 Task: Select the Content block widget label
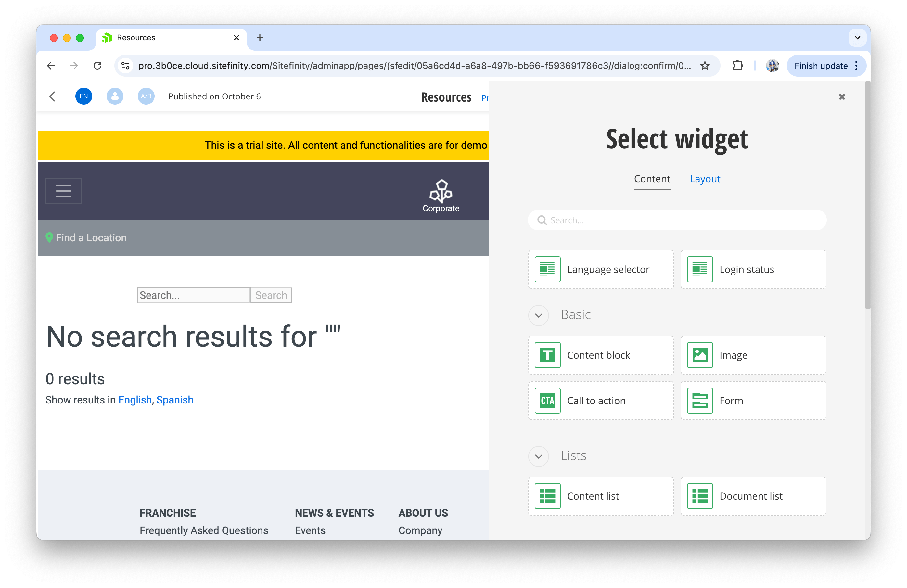tap(598, 355)
